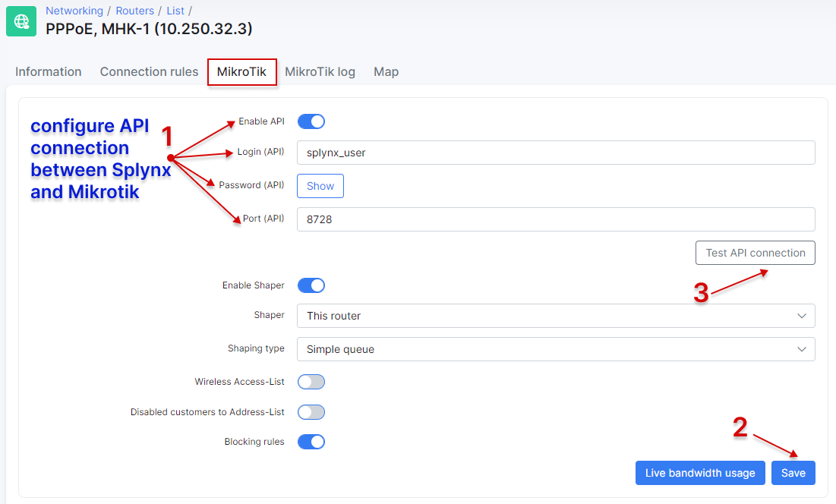Open the Routers breadcrumb link
836x504 pixels.
[x=134, y=11]
